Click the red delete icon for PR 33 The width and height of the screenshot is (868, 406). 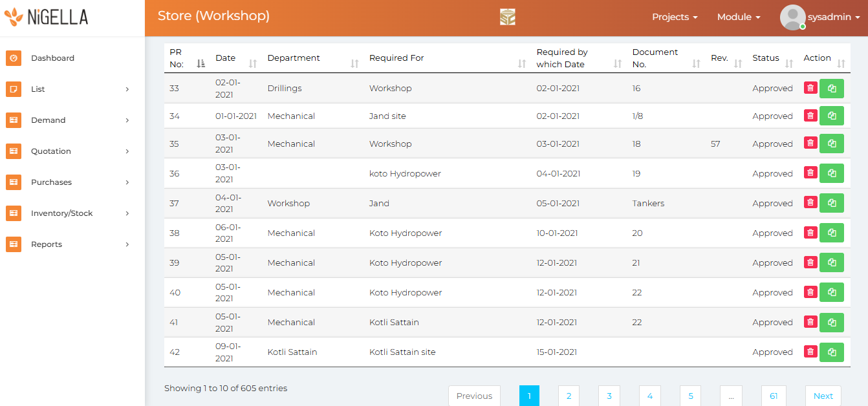coord(810,88)
